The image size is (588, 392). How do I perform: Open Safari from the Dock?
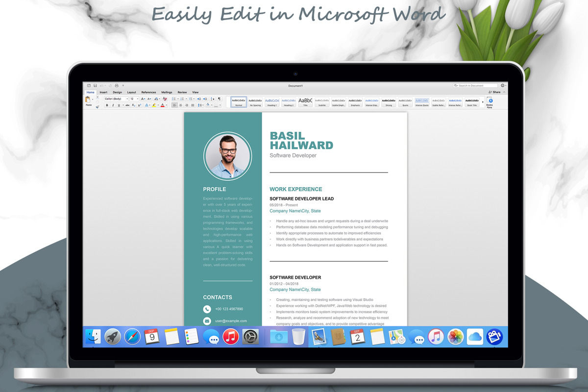coord(132,337)
